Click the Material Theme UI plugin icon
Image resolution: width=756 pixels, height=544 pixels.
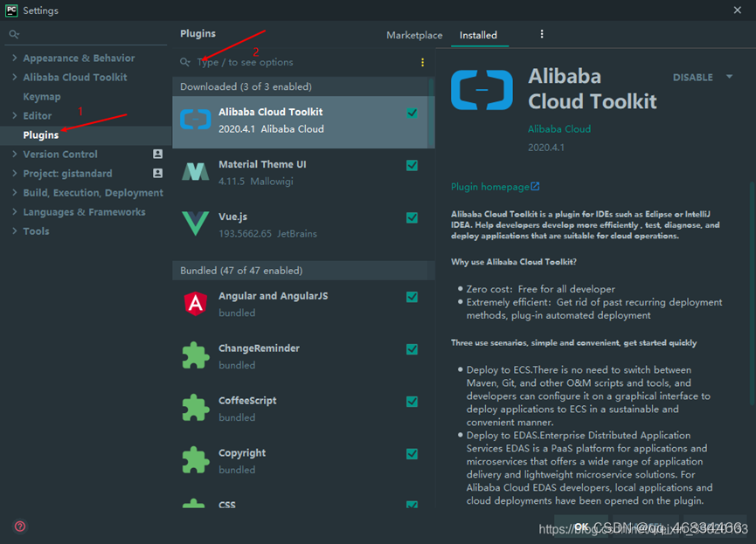click(x=195, y=171)
